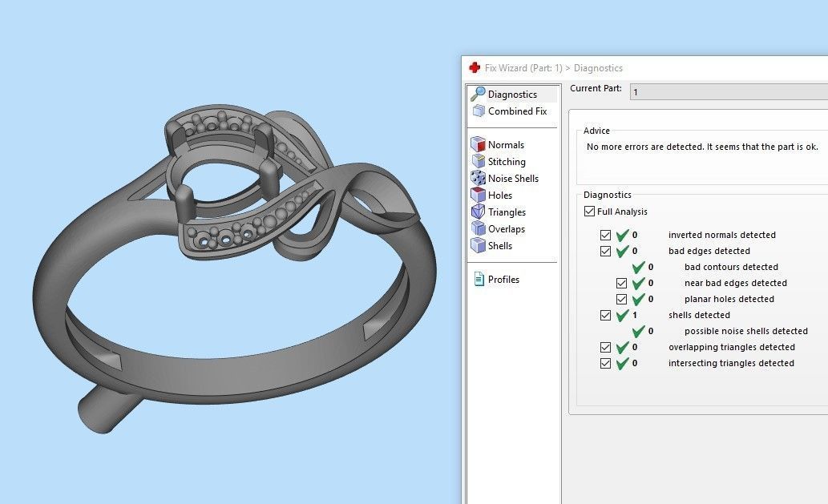The height and width of the screenshot is (504, 828).
Task: Open the Current Part dropdown field
Action: coord(729,92)
